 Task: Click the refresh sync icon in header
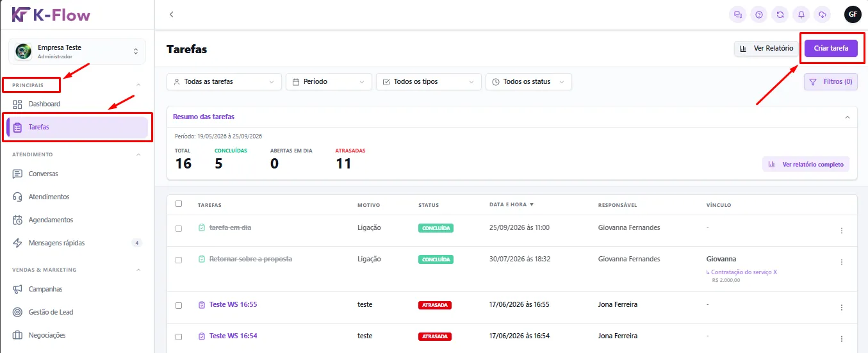[780, 14]
